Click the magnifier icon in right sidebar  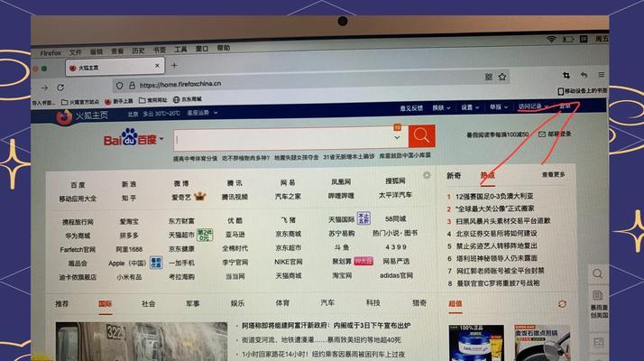click(x=598, y=273)
